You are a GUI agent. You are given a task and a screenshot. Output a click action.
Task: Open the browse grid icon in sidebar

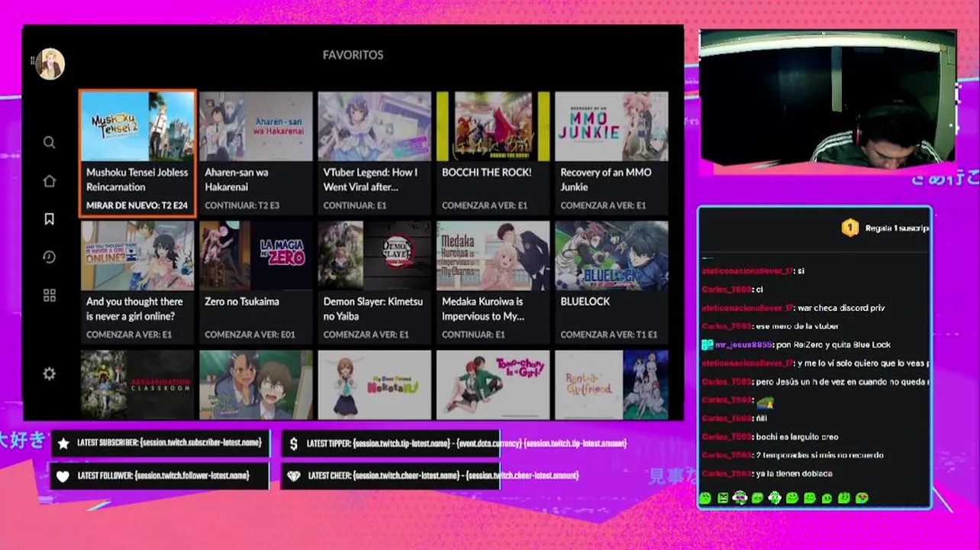click(49, 296)
